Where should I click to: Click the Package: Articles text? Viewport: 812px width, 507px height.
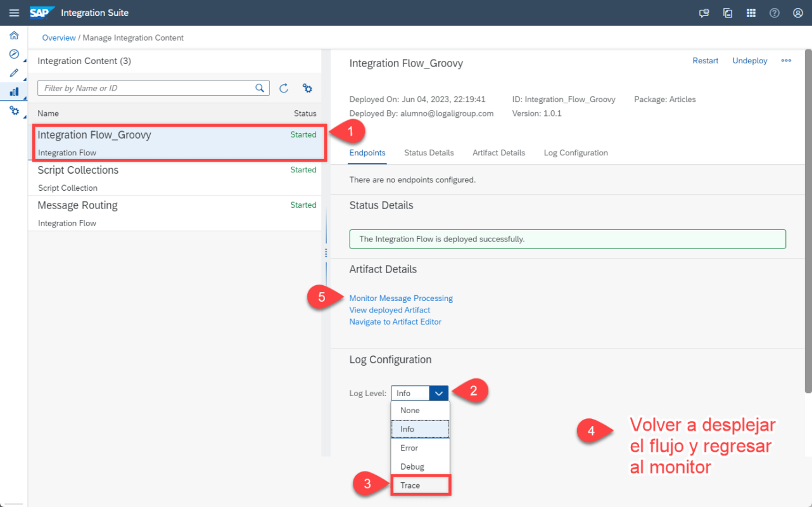(x=665, y=99)
